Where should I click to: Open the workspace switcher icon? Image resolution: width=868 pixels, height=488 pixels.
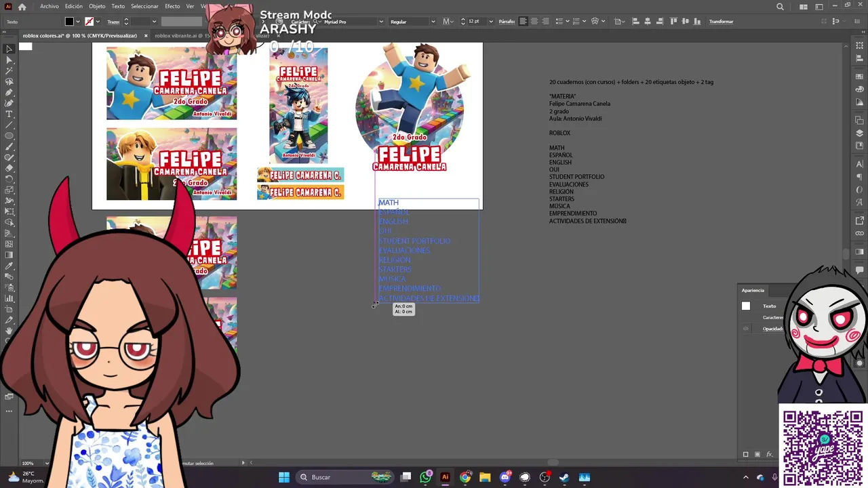[818, 7]
